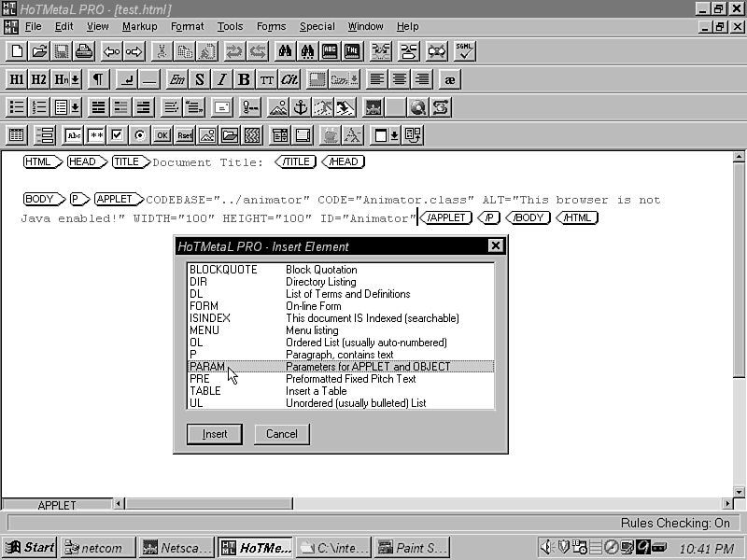Apply italic with the I button
The image size is (747, 560).
click(x=222, y=79)
